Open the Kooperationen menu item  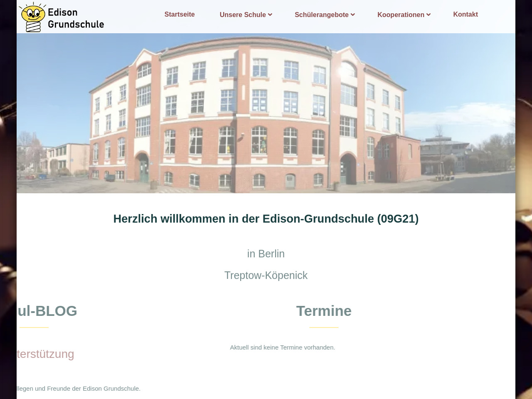[x=401, y=15]
